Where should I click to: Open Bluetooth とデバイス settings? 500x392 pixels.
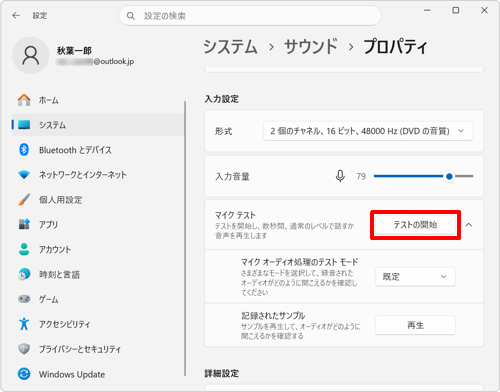pos(97,150)
